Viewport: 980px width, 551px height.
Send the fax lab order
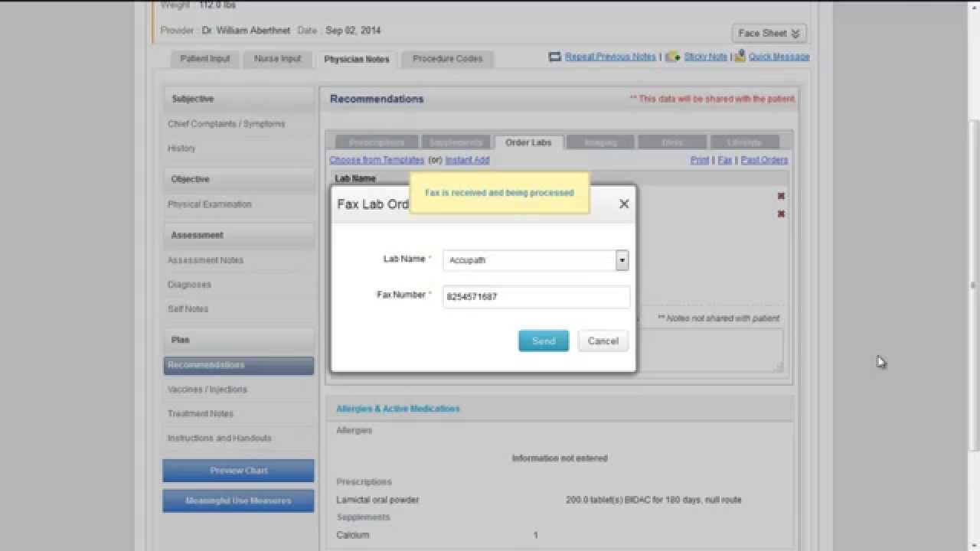tap(544, 341)
